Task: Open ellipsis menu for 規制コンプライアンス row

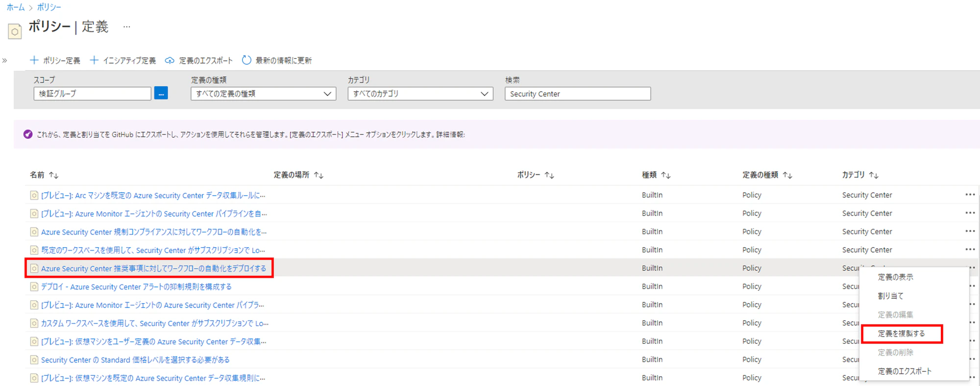Action: coord(970,231)
